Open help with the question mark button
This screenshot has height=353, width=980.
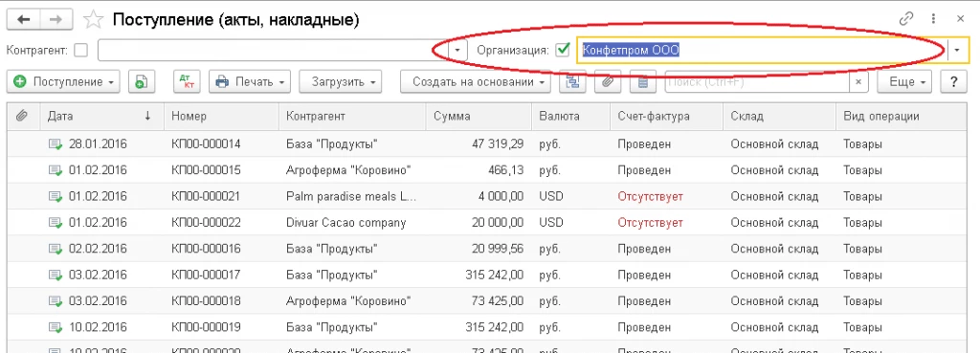[x=954, y=82]
